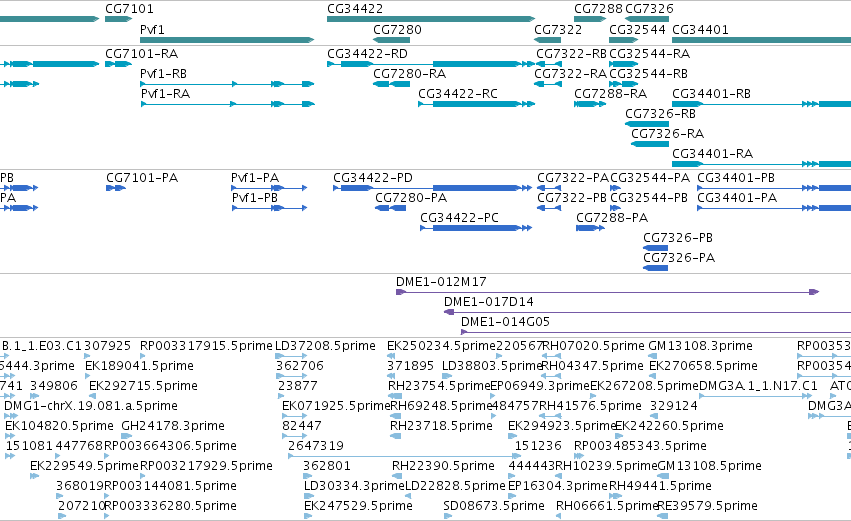Select the CG7322-PA protein label
The height and width of the screenshot is (521, 851).
point(573,178)
